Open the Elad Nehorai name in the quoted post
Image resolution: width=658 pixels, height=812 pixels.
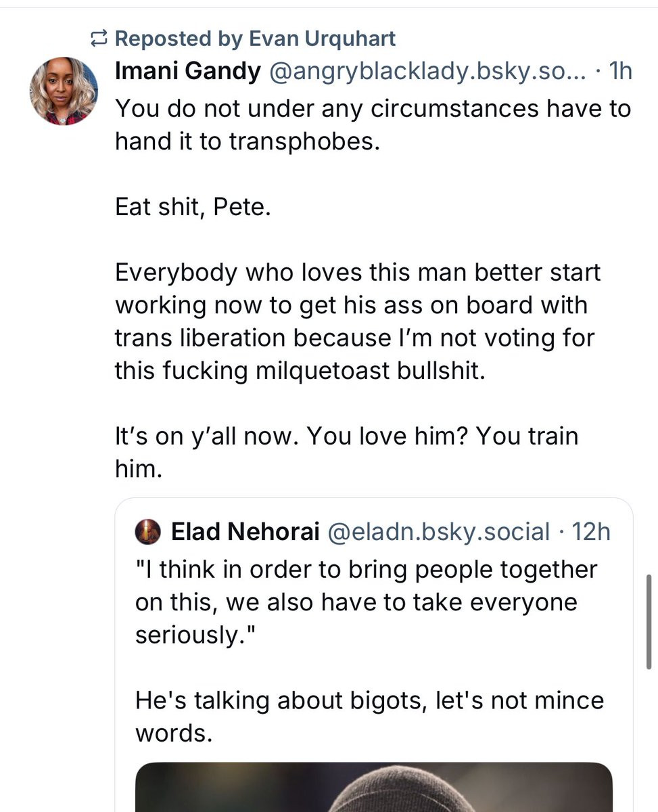point(245,532)
